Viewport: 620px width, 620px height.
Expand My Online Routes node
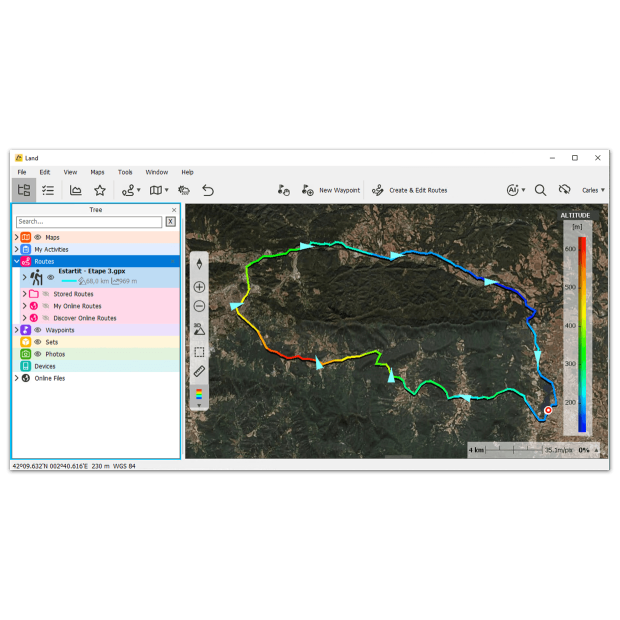click(25, 306)
